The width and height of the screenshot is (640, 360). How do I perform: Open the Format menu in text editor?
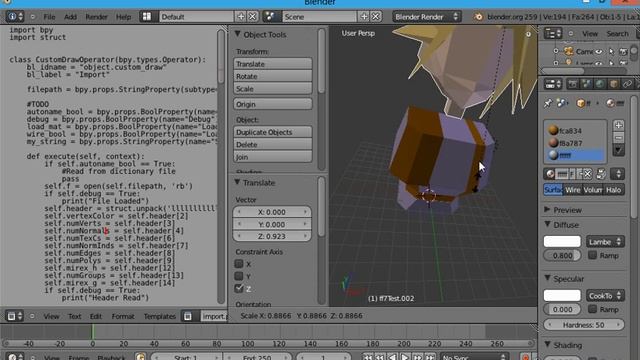coord(123,316)
